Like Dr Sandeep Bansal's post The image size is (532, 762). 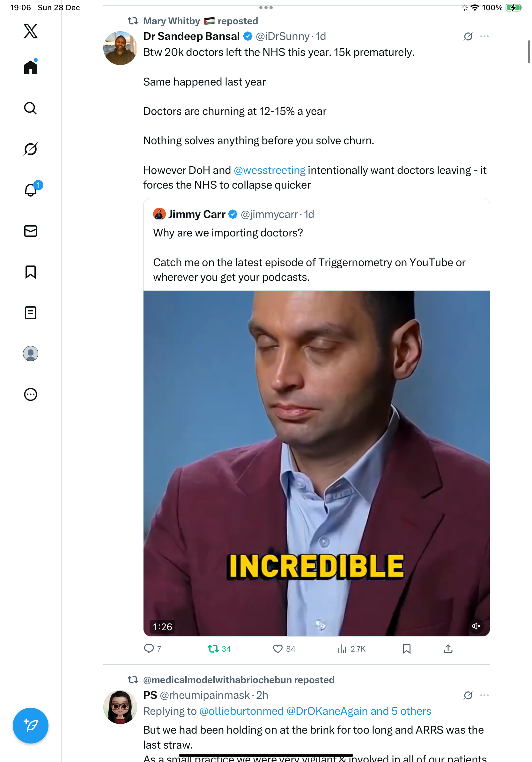[x=277, y=648]
